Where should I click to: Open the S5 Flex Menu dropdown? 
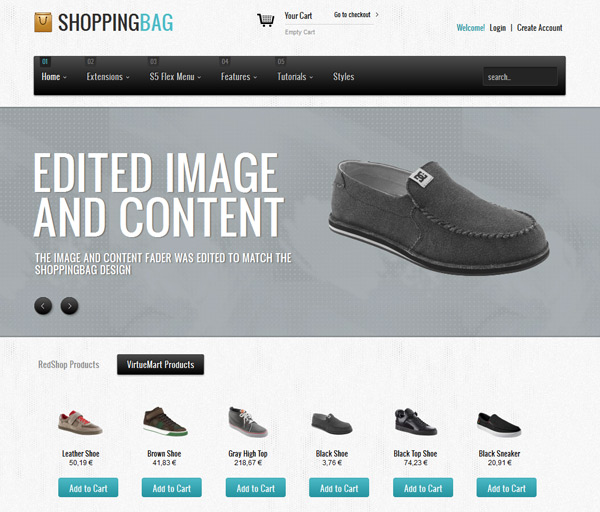pos(175,77)
